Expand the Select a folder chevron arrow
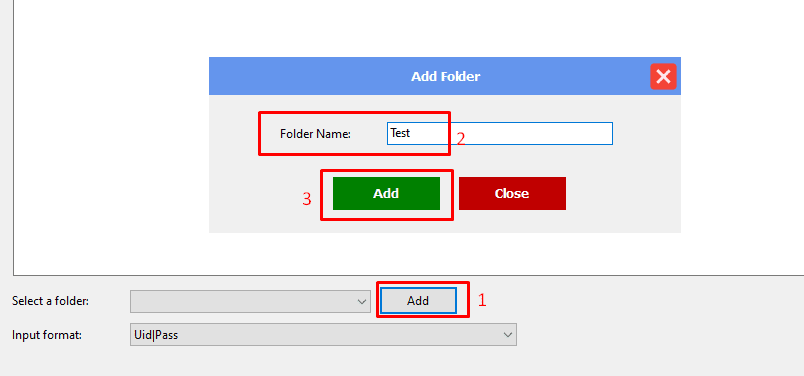The image size is (804, 376). (361, 302)
